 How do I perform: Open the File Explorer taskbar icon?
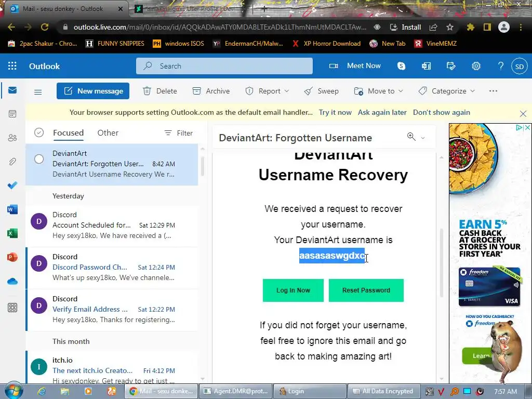point(65,391)
